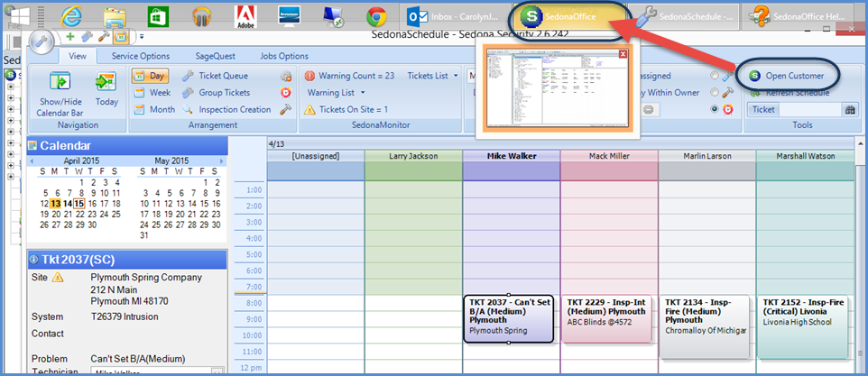The width and height of the screenshot is (868, 376).
Task: Open the Tickets List dropdown
Action: (433, 76)
